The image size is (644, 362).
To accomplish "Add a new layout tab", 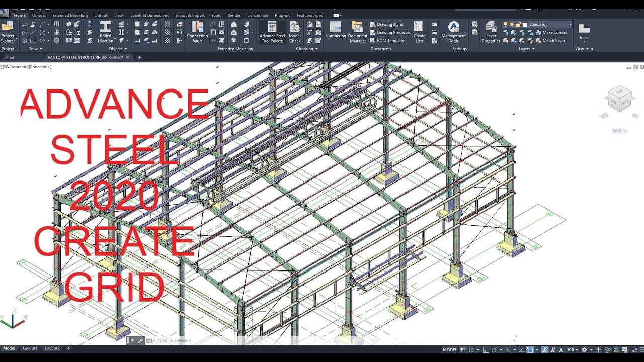I will 69,348.
